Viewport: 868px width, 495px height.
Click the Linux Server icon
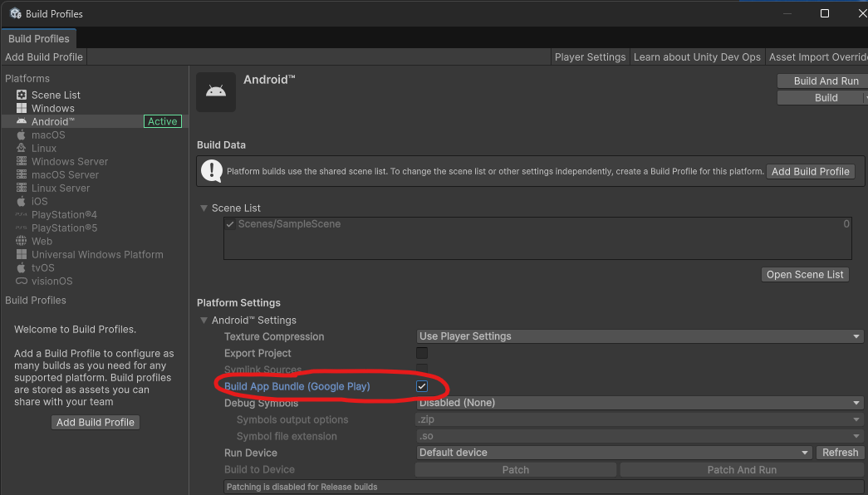coord(22,188)
